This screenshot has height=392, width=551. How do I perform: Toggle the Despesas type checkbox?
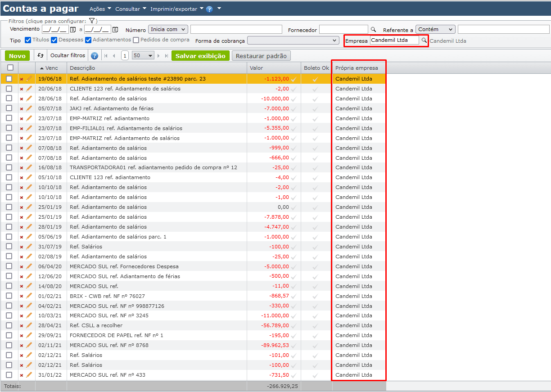click(x=54, y=40)
